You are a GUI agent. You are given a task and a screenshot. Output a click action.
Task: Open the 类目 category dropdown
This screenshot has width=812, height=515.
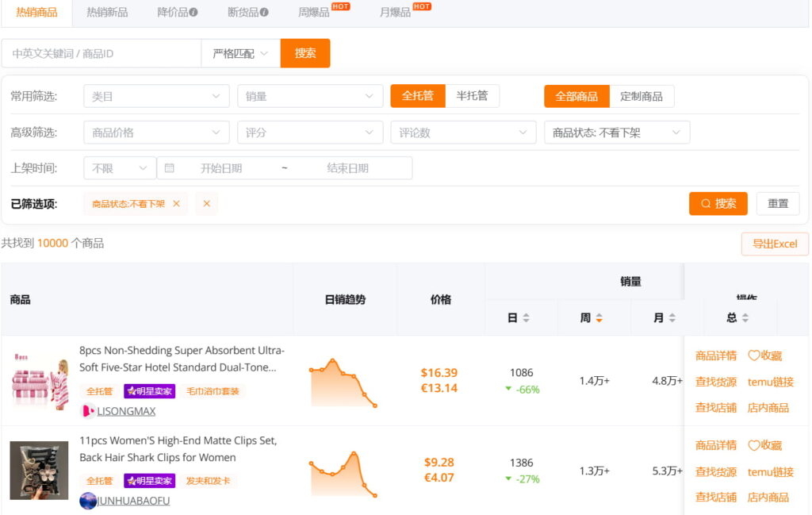coord(155,95)
